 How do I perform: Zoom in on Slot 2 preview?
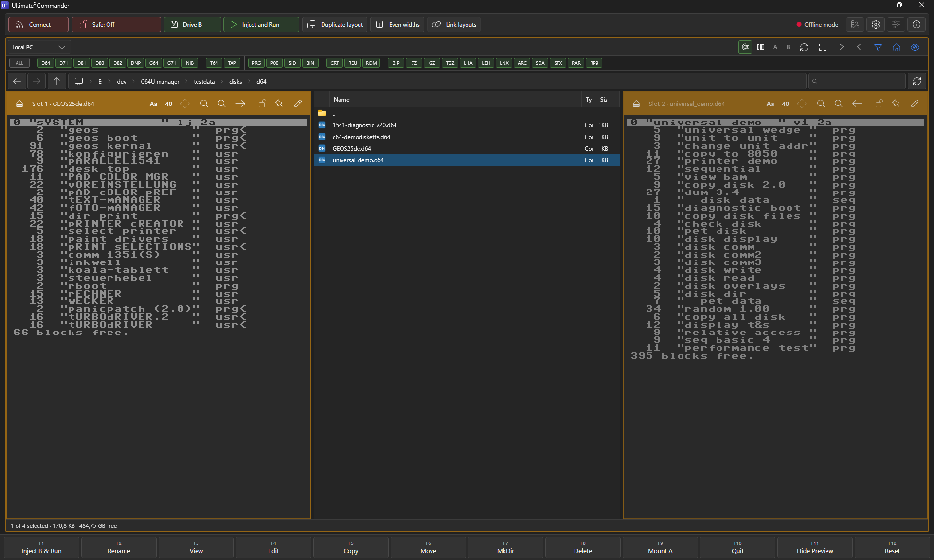tap(839, 104)
